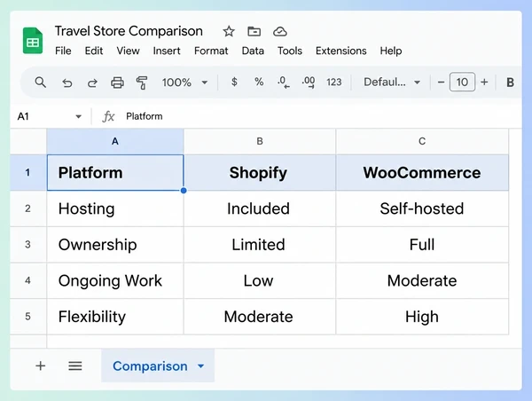Check the cloud save status icon

pyautogui.click(x=280, y=32)
